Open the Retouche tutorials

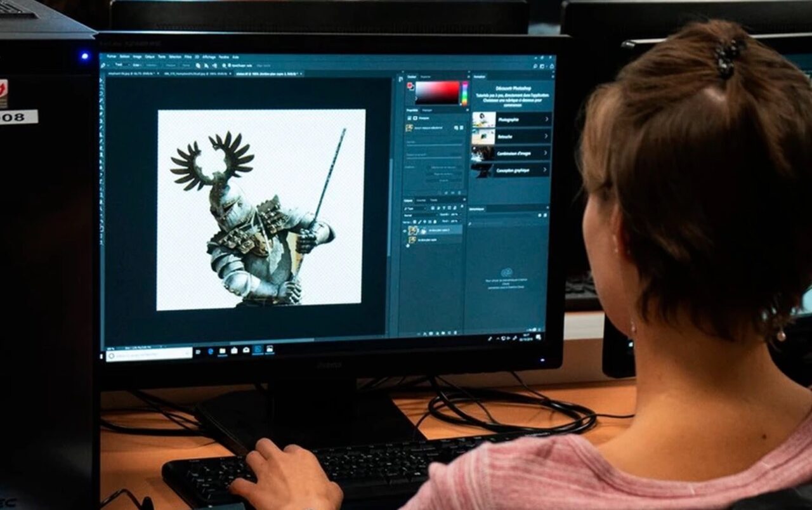point(512,136)
